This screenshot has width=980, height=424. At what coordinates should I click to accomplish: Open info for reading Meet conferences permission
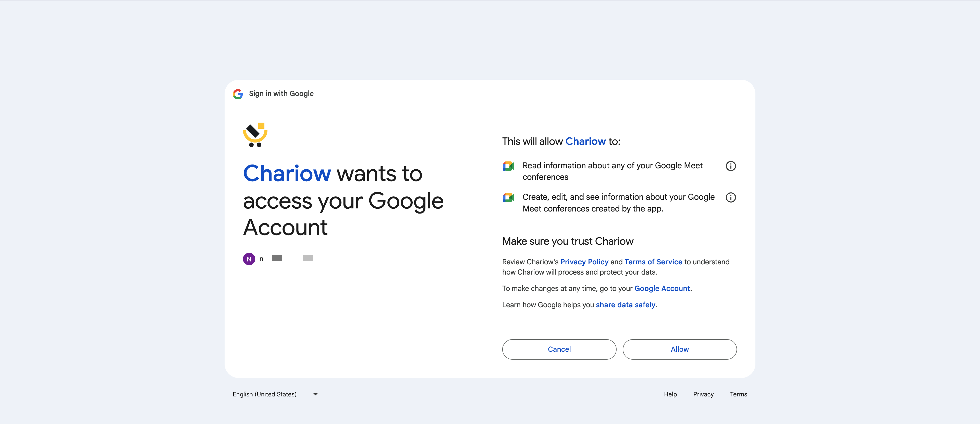pos(730,166)
